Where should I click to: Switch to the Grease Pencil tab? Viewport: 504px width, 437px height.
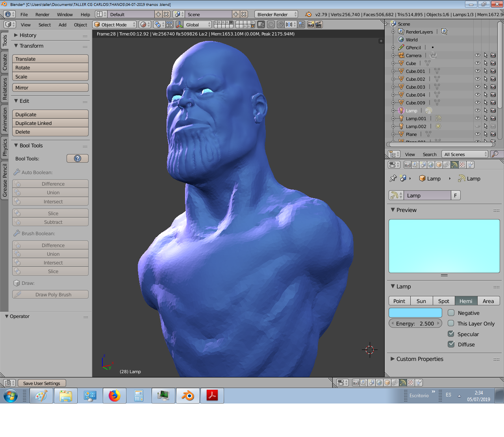click(x=5, y=180)
